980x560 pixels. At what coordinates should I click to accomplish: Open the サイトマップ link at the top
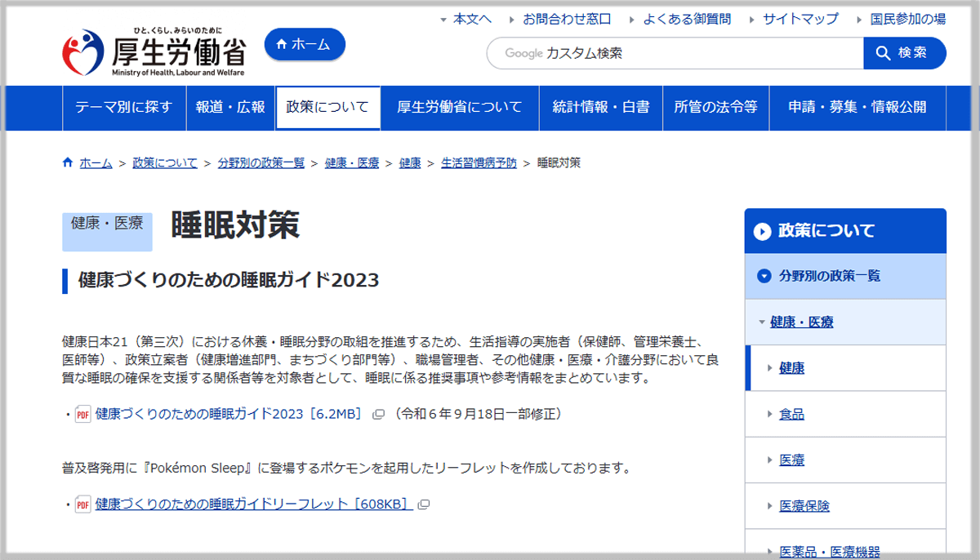pos(800,19)
